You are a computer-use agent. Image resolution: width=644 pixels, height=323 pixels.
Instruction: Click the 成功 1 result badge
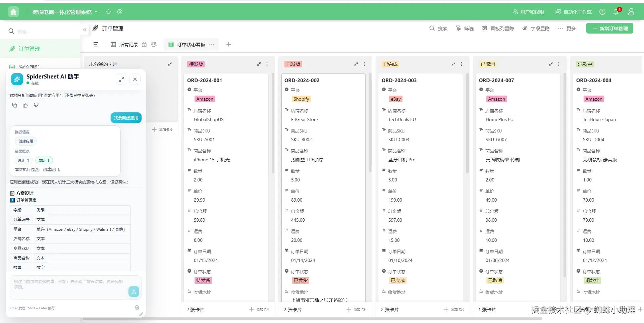44,160
